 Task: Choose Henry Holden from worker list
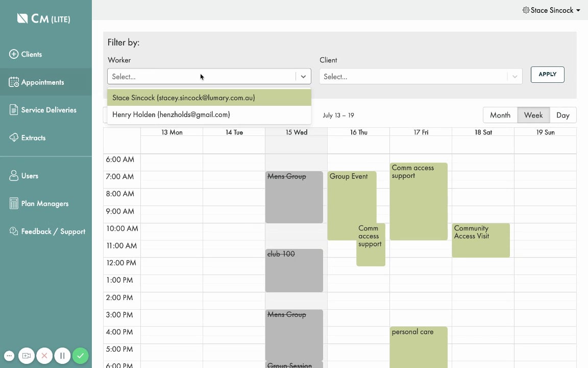tap(209, 114)
